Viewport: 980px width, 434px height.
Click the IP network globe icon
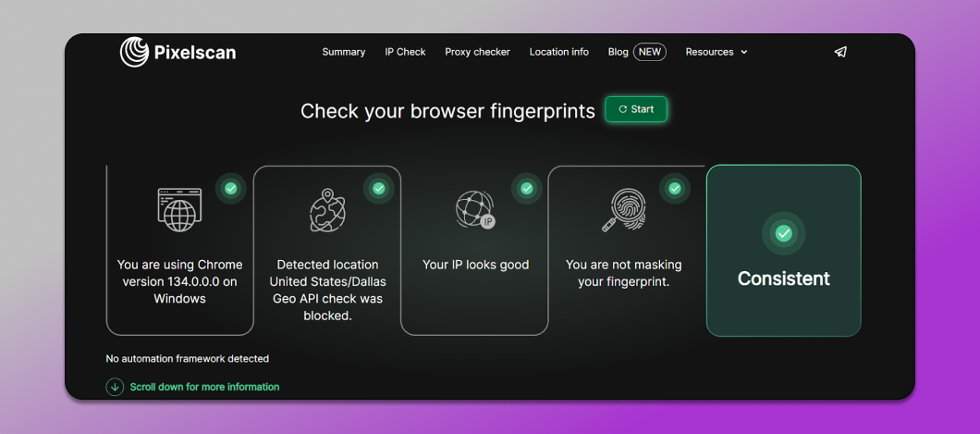[475, 209]
